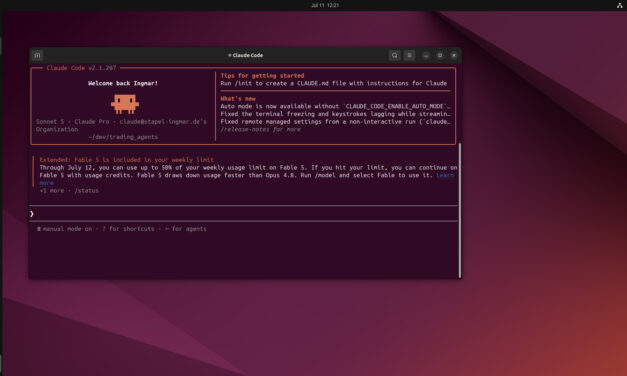Follow the Learn more link
This screenshot has width=627, height=376.
pos(445,175)
